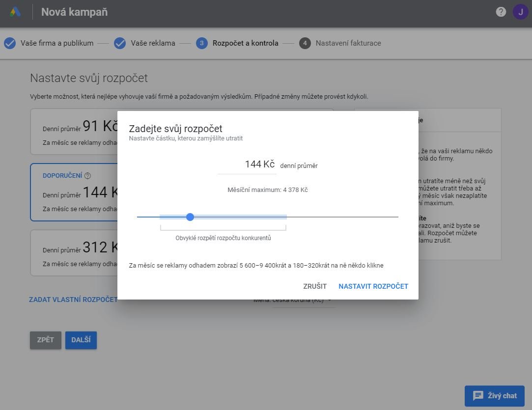The image size is (532, 410).
Task: Confirm with NASTAVIT ROZPOČET button
Action: (x=373, y=286)
